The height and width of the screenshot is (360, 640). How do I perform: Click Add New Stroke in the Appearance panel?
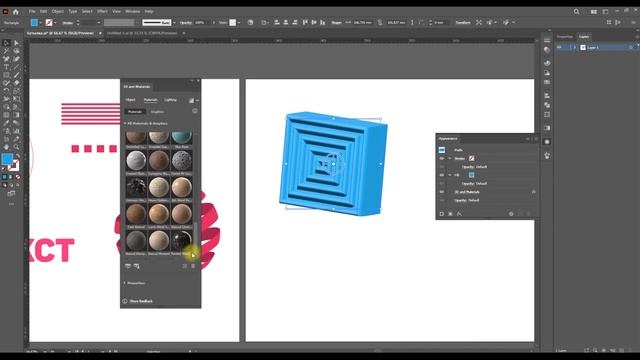pyautogui.click(x=441, y=214)
